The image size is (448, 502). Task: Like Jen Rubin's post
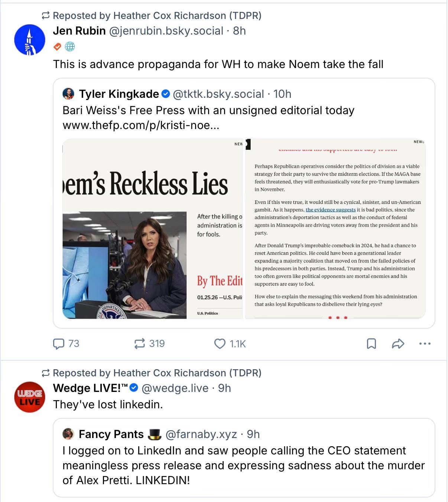coord(220,344)
